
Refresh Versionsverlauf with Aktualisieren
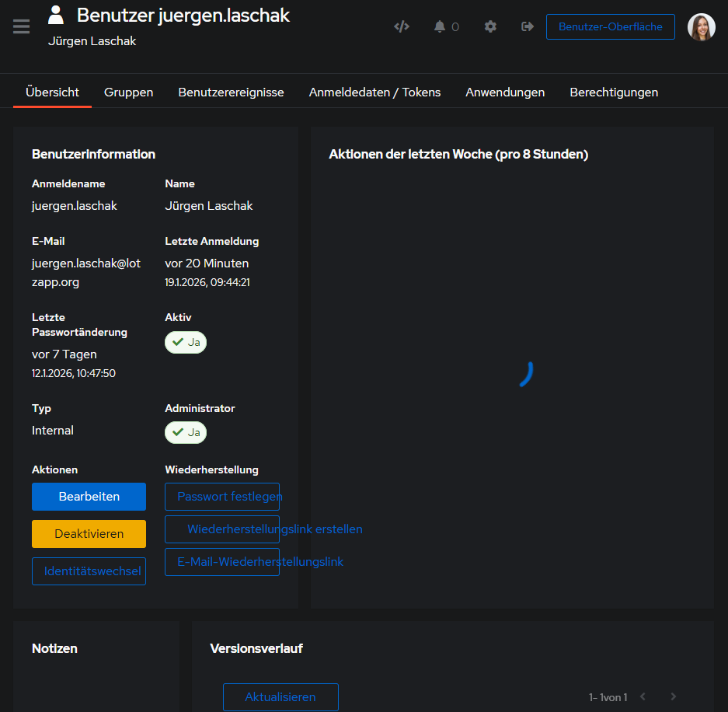click(280, 697)
